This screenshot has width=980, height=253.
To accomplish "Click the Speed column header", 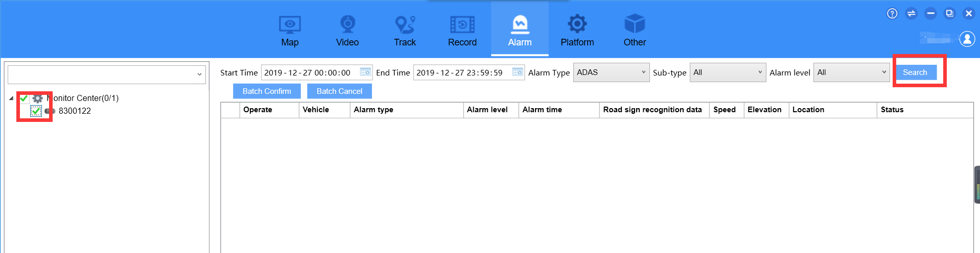I will click(x=727, y=110).
